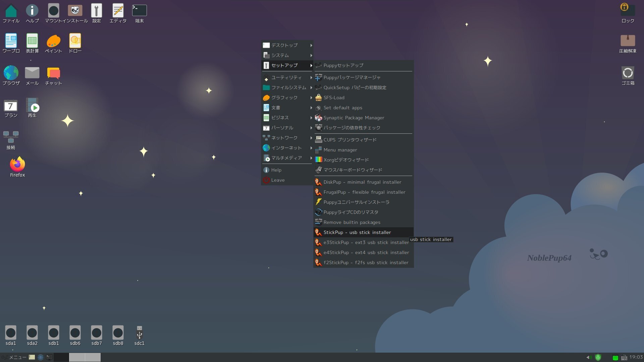Choose Synaptic Package Manager from menu
Viewport: 644px width, 362px height.
pos(354,118)
